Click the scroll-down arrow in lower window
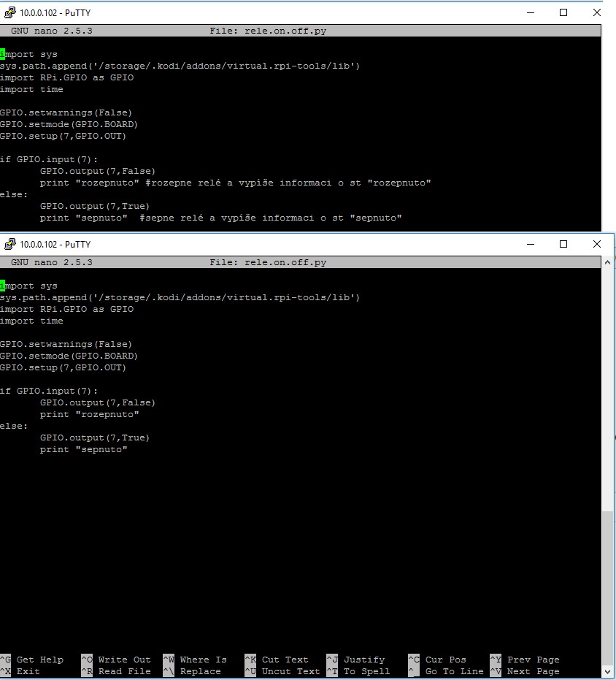Image resolution: width=616 pixels, height=680 pixels. click(608, 671)
